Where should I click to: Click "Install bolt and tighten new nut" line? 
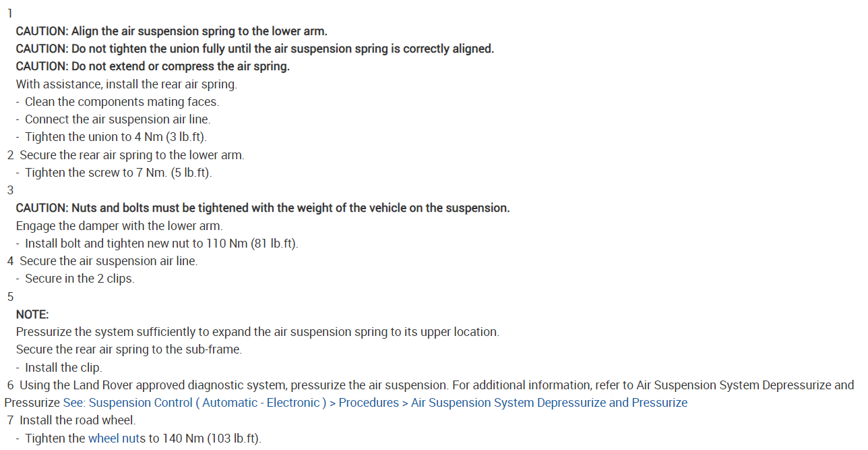(161, 244)
